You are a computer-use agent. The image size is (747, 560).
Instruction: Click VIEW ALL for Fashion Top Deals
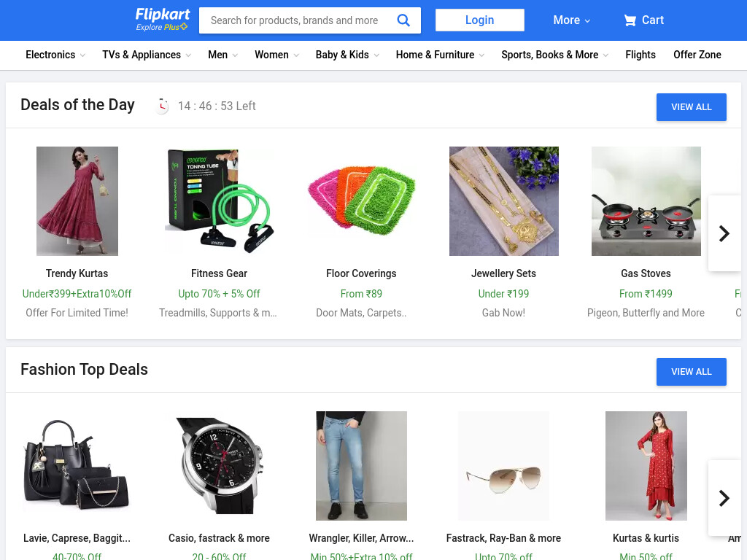pos(692,372)
